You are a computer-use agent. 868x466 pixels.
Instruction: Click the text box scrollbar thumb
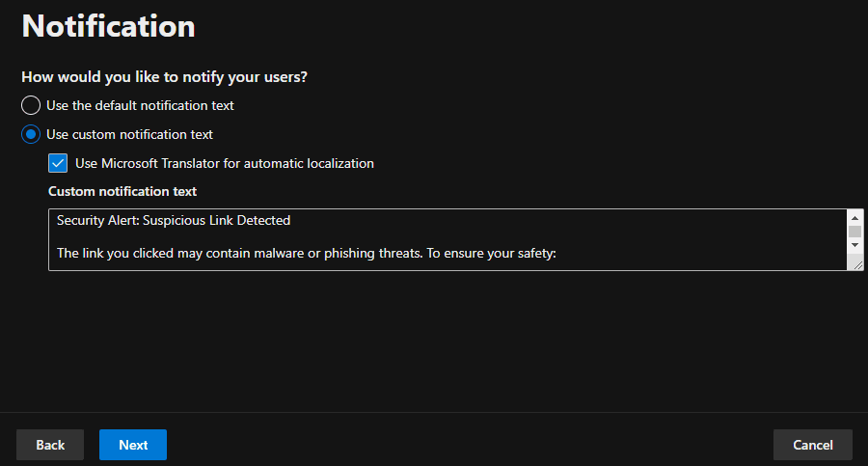coord(854,232)
